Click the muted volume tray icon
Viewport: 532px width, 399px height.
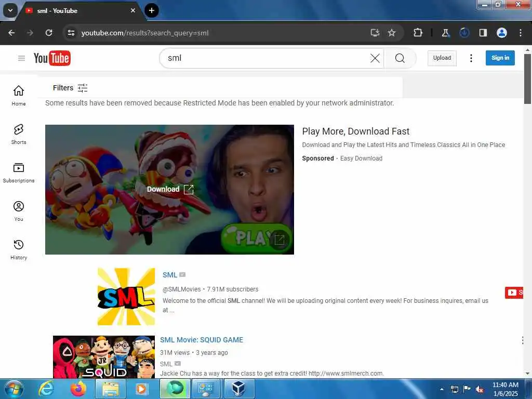coord(480,390)
